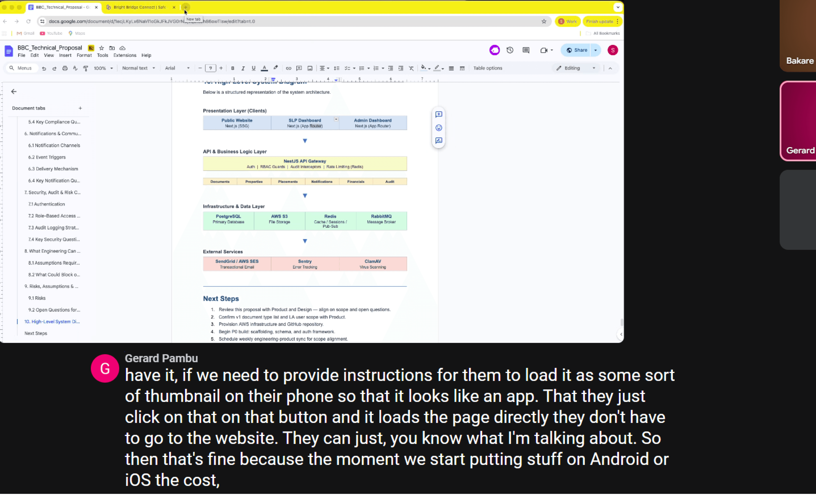
Task: Click the suggest edits side button
Action: point(439,141)
